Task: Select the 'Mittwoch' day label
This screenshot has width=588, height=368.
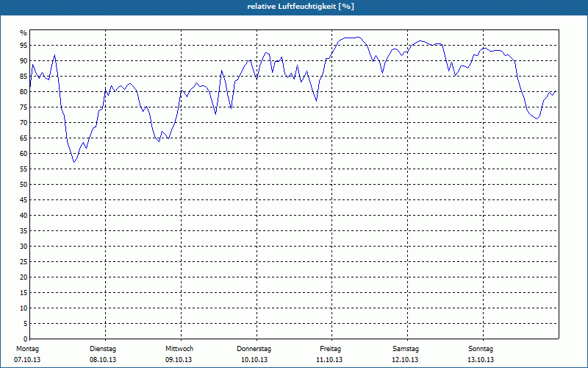Action: [x=179, y=349]
